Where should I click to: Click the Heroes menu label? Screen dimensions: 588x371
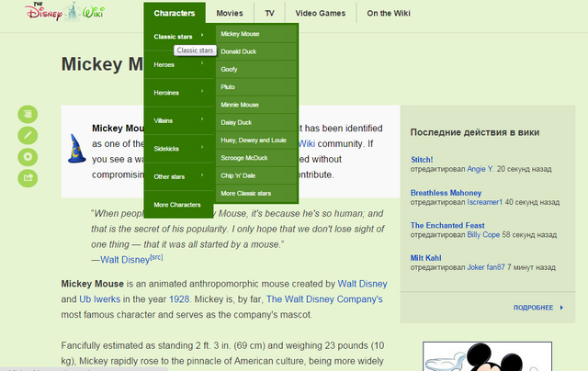(x=164, y=65)
